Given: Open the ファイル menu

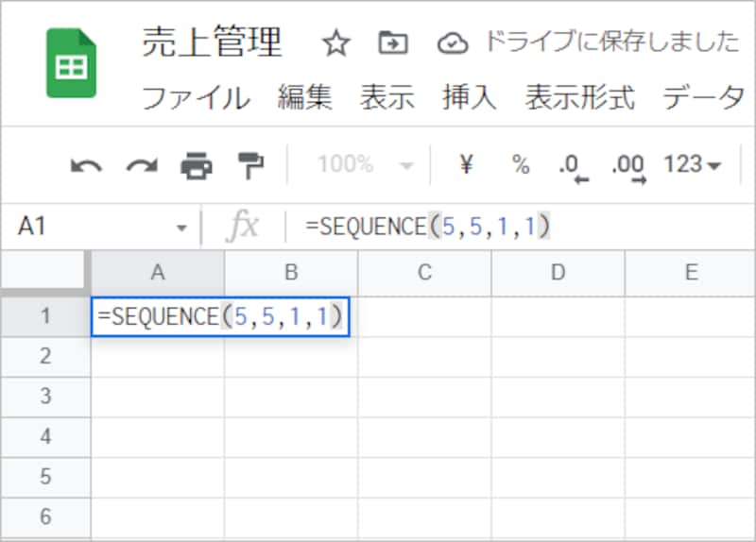Looking at the screenshot, I should tap(197, 97).
